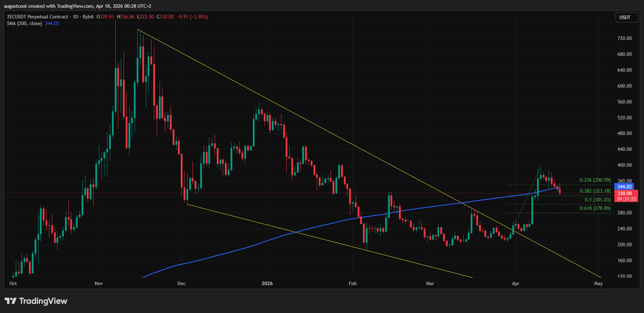Click the 400.00 price axis label

(625, 165)
